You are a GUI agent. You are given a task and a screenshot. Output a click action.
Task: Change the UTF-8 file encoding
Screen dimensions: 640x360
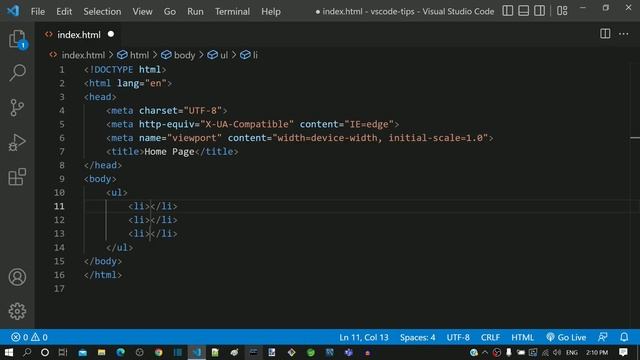click(458, 338)
